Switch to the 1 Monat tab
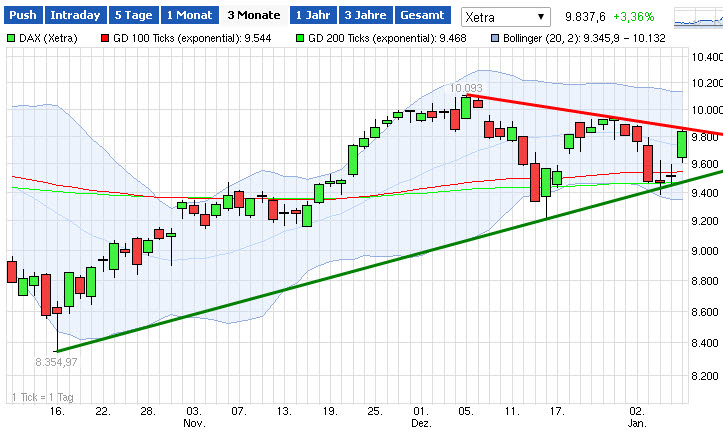Screen dimensions: 723x437 point(187,15)
